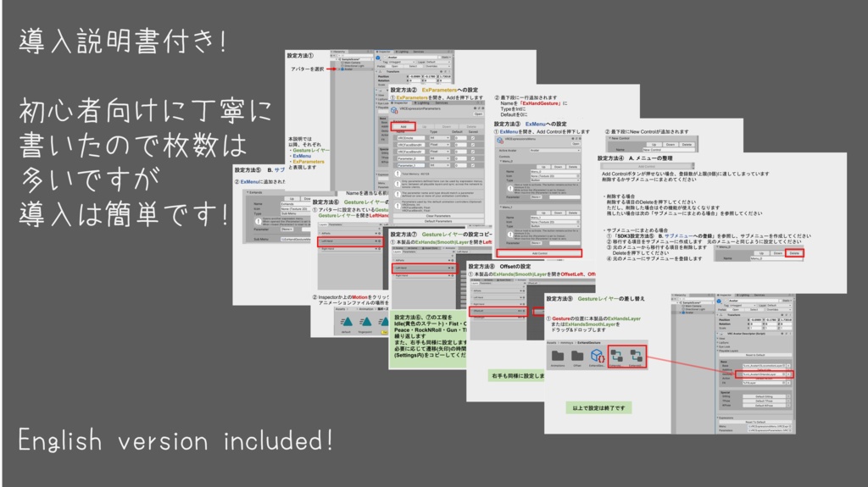Viewport: 868px width, 487px height.
Task: Click the VRCEmote parameter name field
Action: (411, 138)
